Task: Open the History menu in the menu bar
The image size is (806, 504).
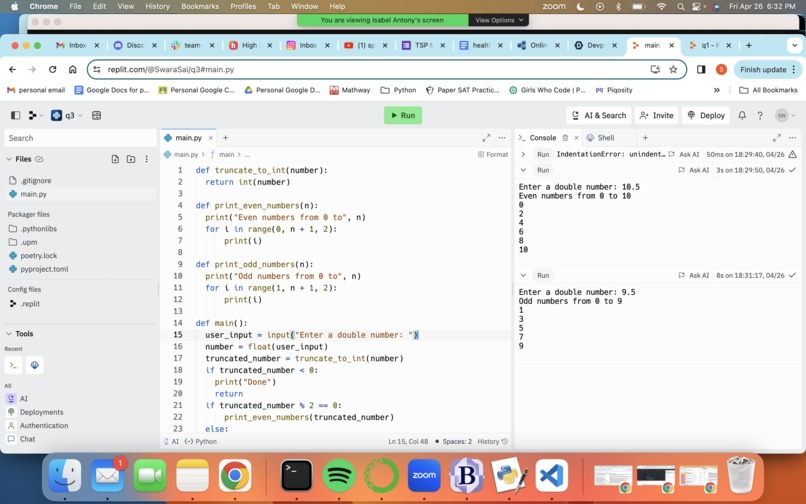Action: [x=157, y=6]
